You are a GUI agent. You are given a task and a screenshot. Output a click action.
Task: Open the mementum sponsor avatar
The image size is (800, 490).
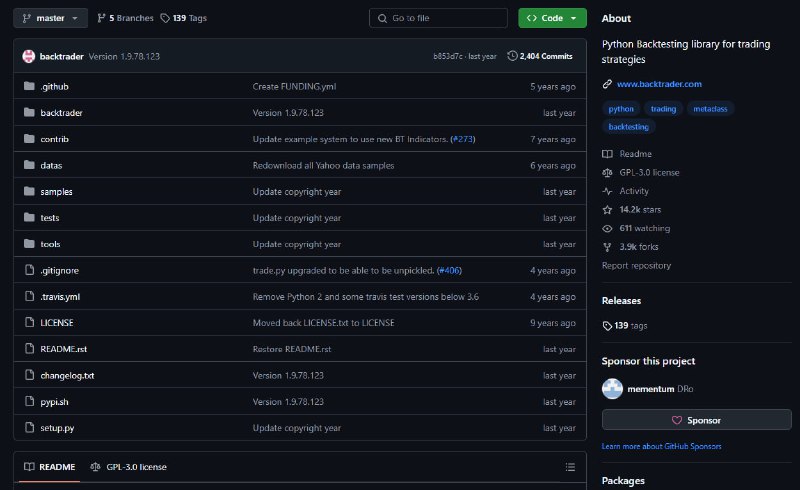612,389
